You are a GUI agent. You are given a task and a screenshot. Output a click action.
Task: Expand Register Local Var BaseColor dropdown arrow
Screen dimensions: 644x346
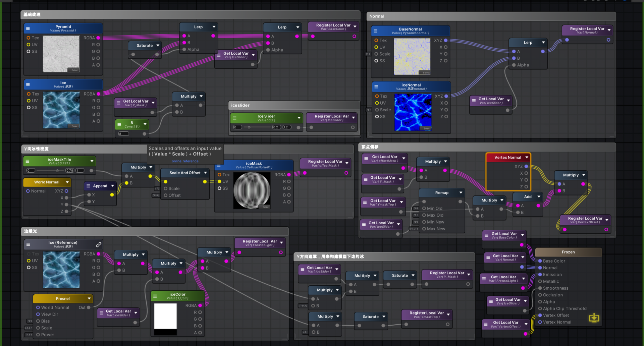pyautogui.click(x=355, y=27)
